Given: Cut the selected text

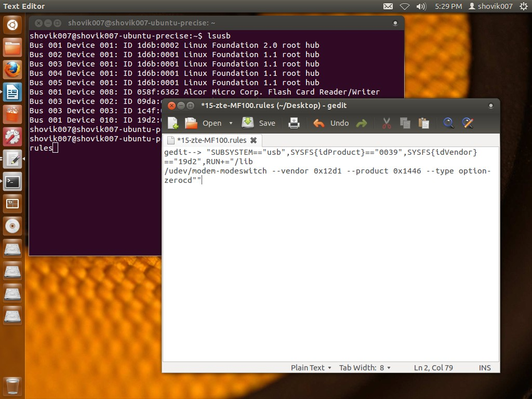Looking at the screenshot, I should [386, 123].
